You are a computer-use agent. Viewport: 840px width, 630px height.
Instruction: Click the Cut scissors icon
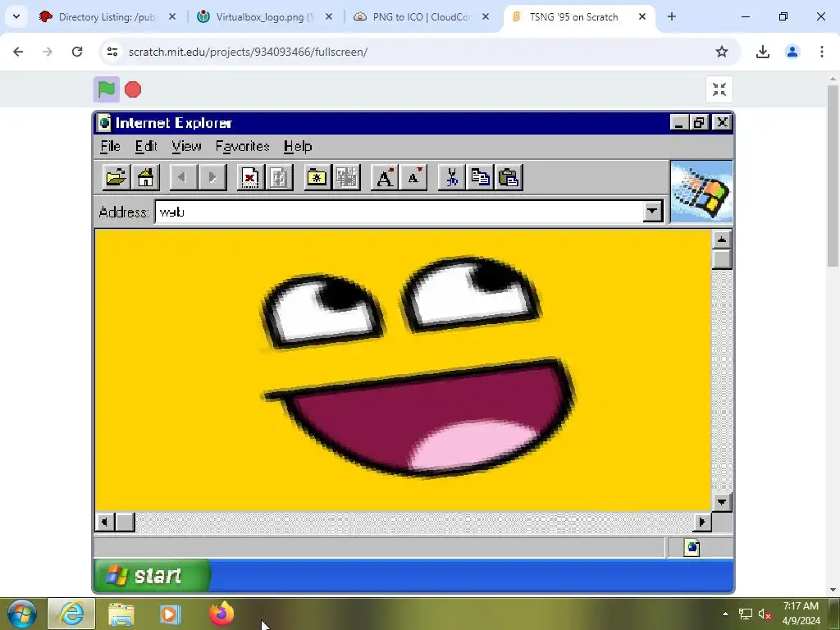tap(452, 177)
